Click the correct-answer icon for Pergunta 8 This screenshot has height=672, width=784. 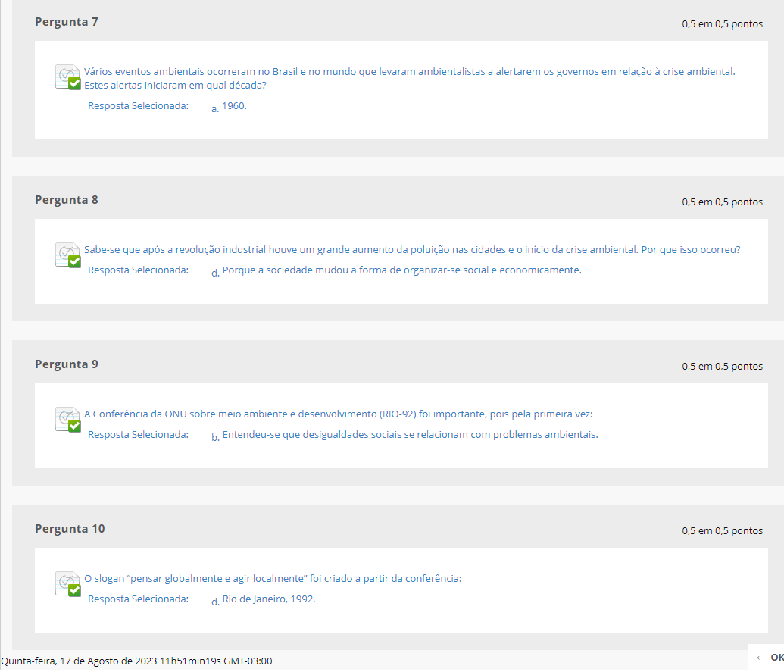(x=67, y=255)
